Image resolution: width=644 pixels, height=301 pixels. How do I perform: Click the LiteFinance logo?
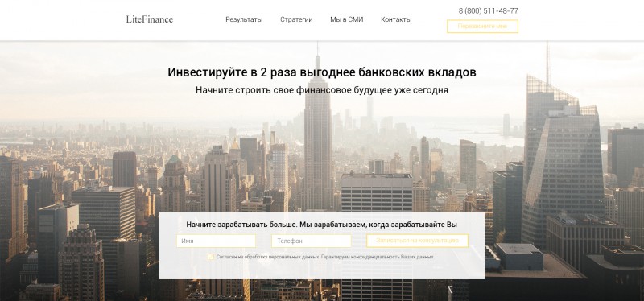(x=150, y=19)
